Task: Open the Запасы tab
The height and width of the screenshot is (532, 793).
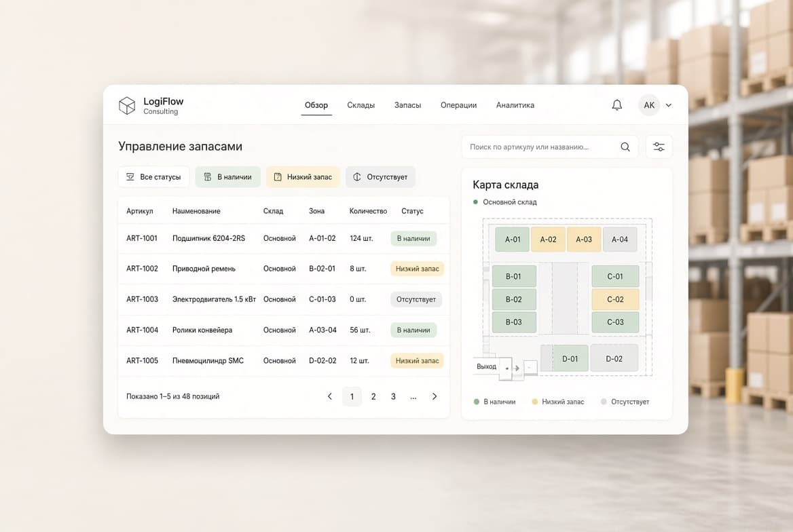Action: click(407, 105)
